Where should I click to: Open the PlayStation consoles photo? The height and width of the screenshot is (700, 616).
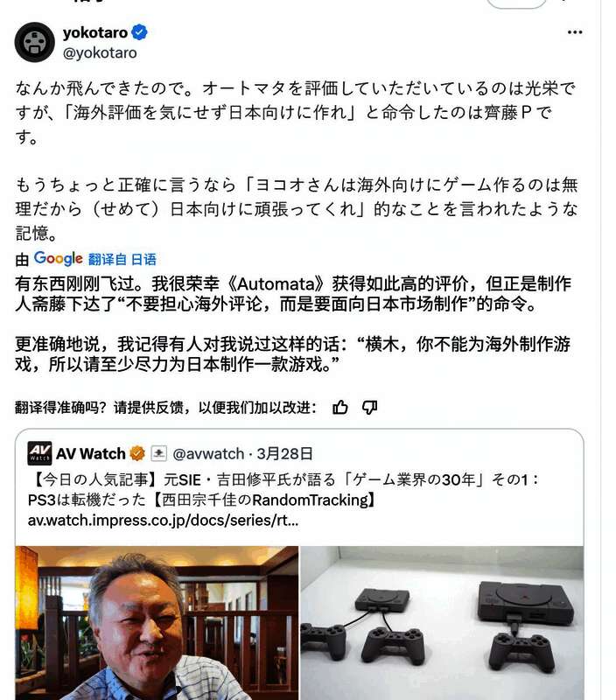coord(442,623)
